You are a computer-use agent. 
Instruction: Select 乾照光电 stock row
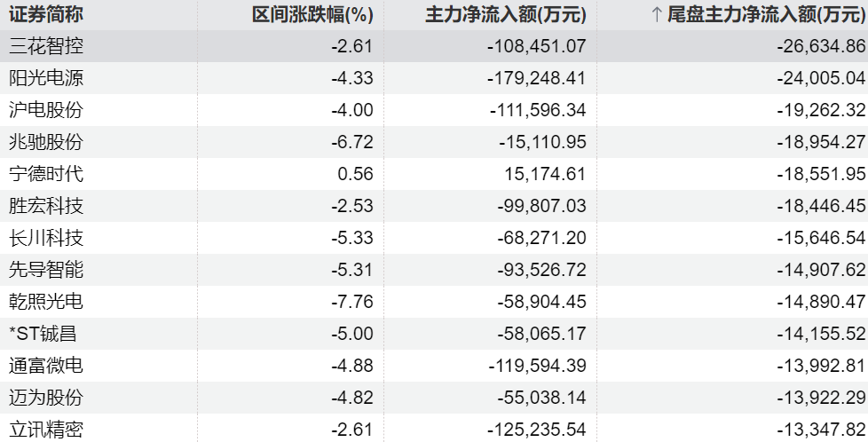46,302
